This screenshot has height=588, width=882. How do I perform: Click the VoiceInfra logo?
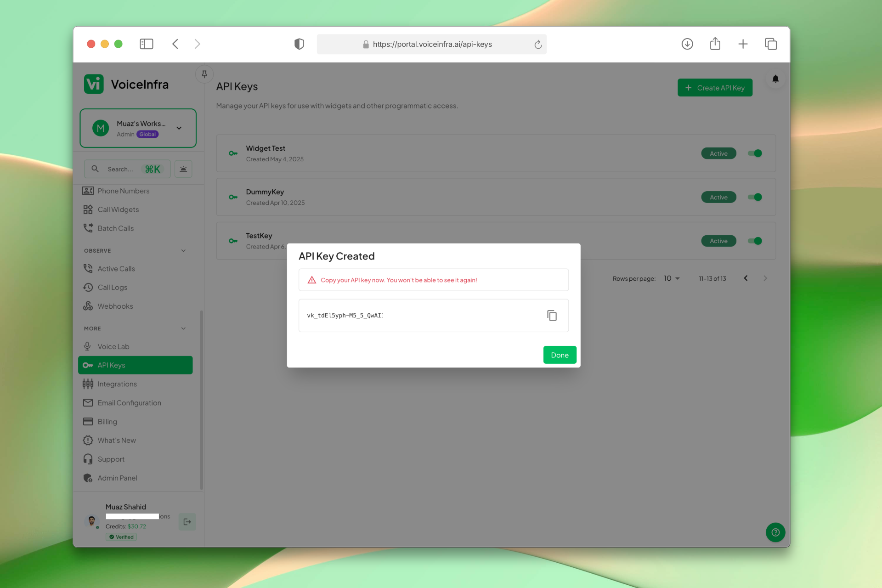pyautogui.click(x=126, y=84)
